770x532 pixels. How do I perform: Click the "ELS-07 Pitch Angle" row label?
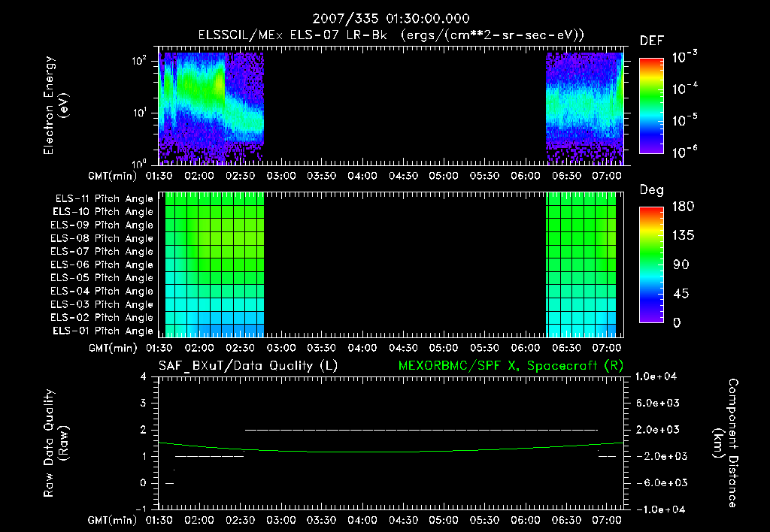click(102, 252)
